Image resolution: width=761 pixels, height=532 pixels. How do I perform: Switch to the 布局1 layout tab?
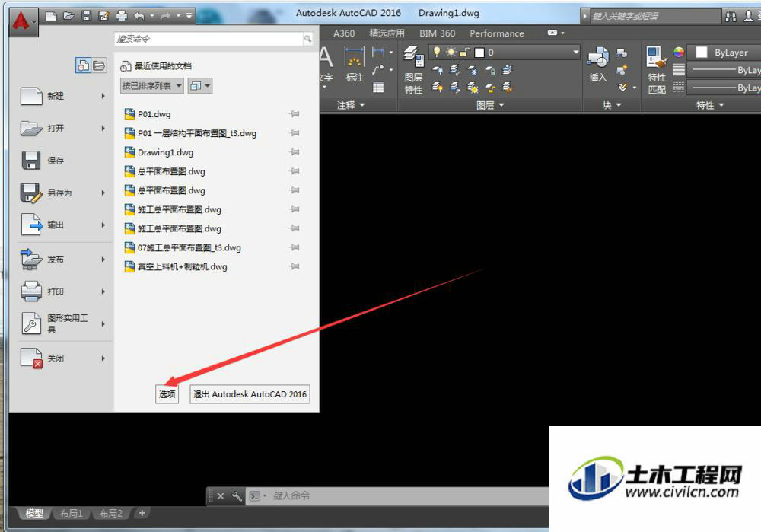click(x=72, y=513)
